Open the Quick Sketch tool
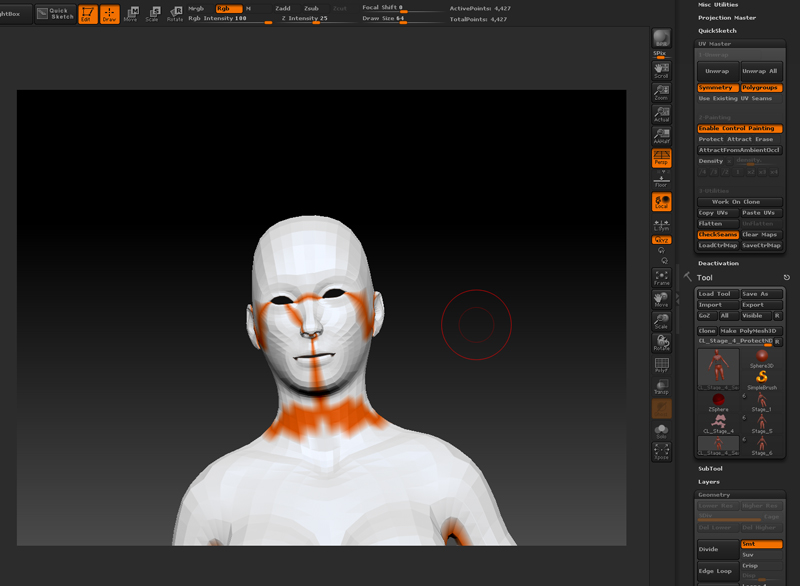Viewport: 800px width, 586px height. point(57,14)
